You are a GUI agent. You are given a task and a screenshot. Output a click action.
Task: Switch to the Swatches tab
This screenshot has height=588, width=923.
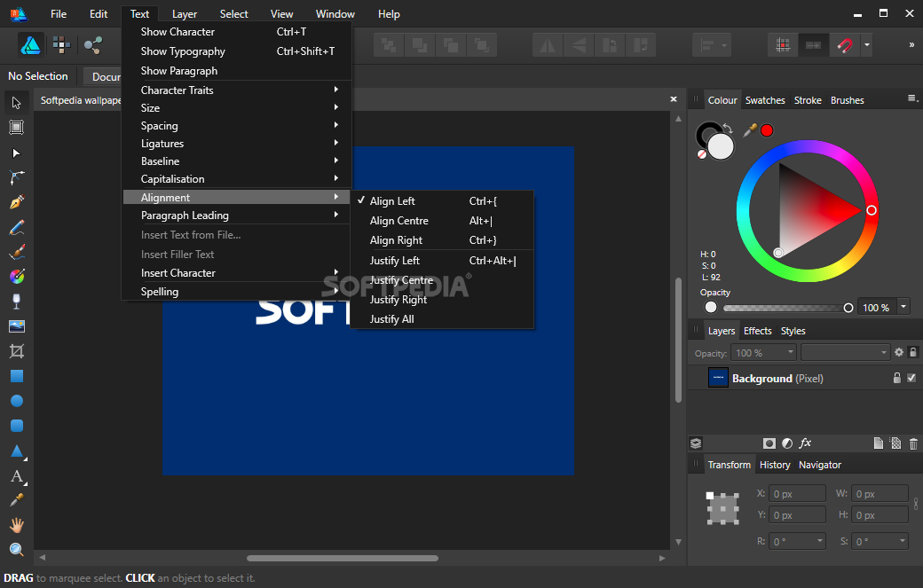765,100
